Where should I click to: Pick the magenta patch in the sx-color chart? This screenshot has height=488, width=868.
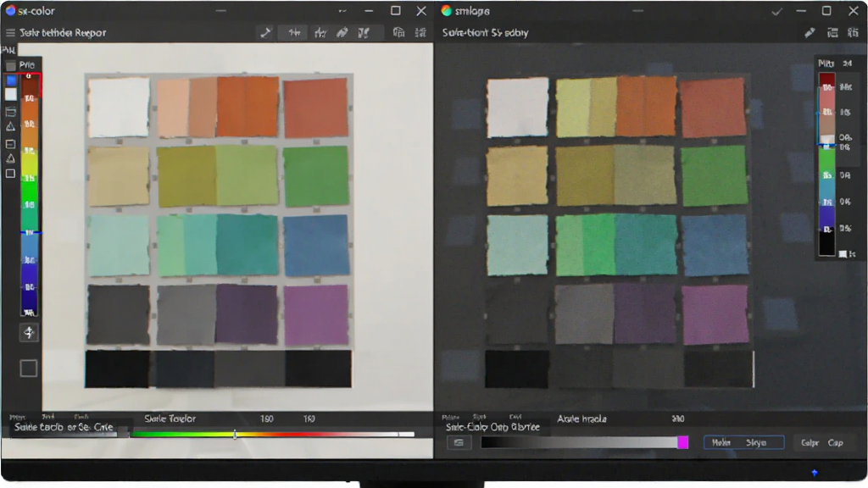click(x=316, y=315)
